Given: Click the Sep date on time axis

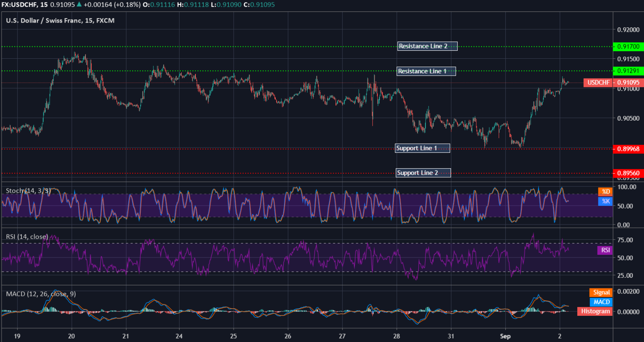Looking at the screenshot, I should [505, 336].
